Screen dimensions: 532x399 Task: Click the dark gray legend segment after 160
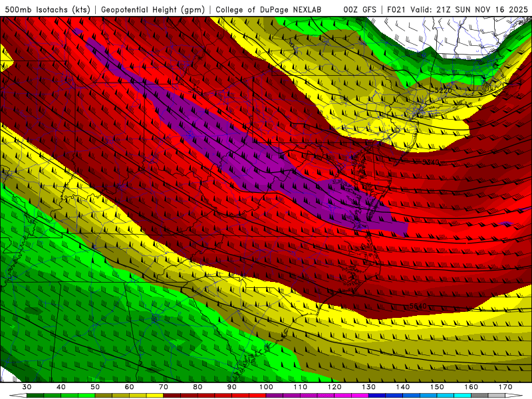pyautogui.click(x=479, y=396)
